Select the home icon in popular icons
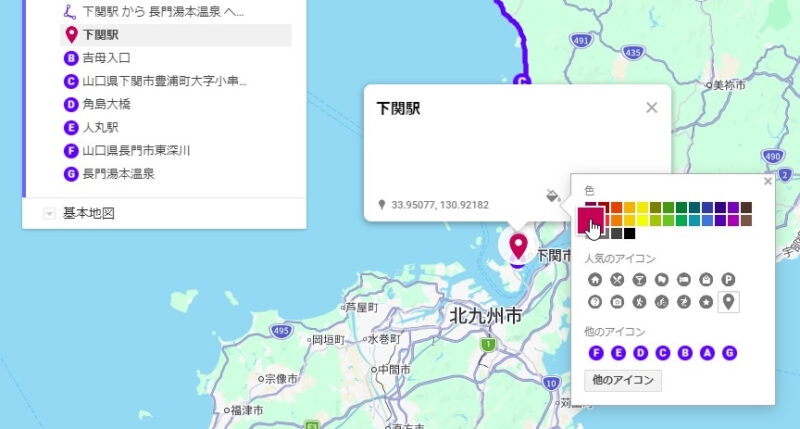Image resolution: width=800 pixels, height=429 pixels. 595,280
